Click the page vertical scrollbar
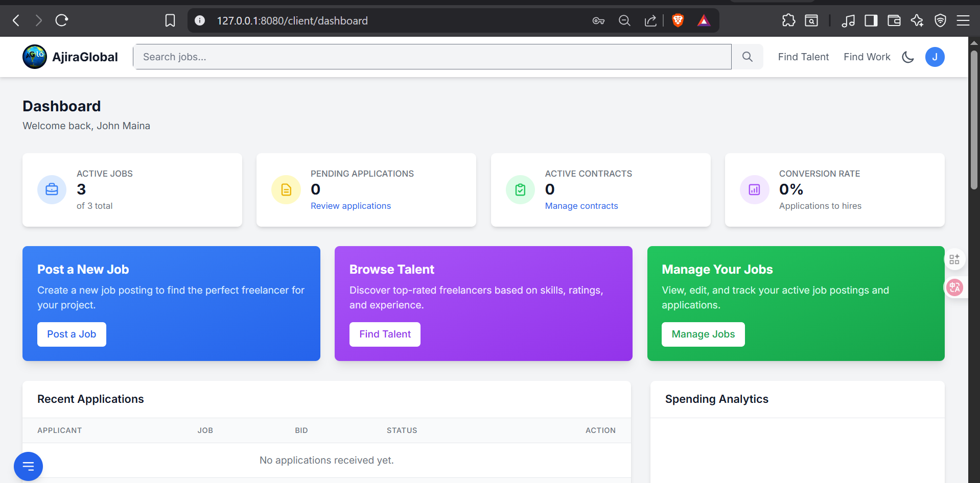This screenshot has width=980, height=483. click(x=974, y=120)
